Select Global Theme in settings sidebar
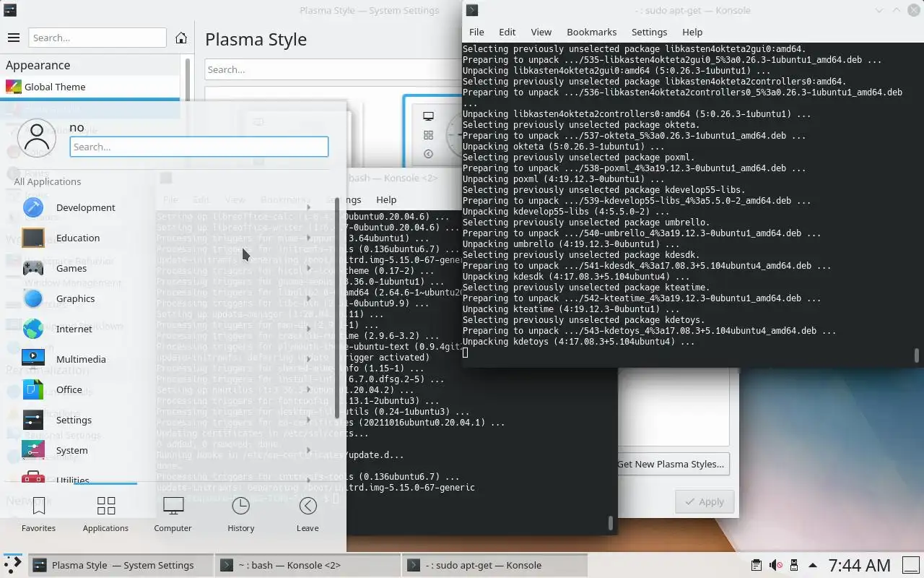Screen dimensions: 924x578 90,87
